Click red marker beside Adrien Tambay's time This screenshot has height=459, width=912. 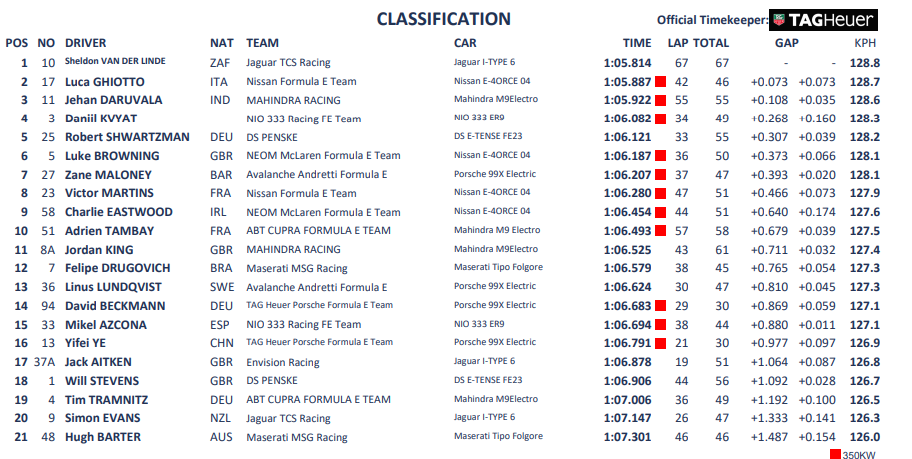pyautogui.click(x=660, y=231)
